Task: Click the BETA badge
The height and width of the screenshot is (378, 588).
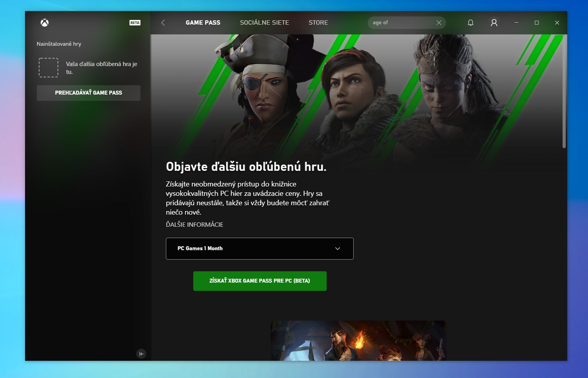Action: tap(135, 23)
